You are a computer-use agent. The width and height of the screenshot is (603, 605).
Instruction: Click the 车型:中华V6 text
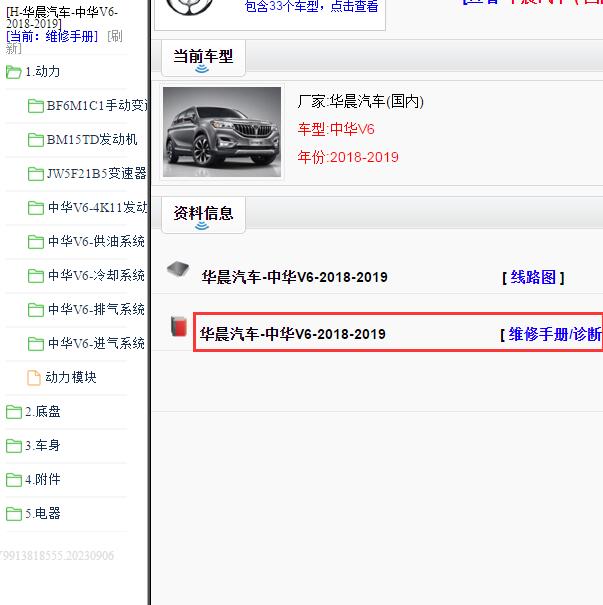click(x=336, y=129)
